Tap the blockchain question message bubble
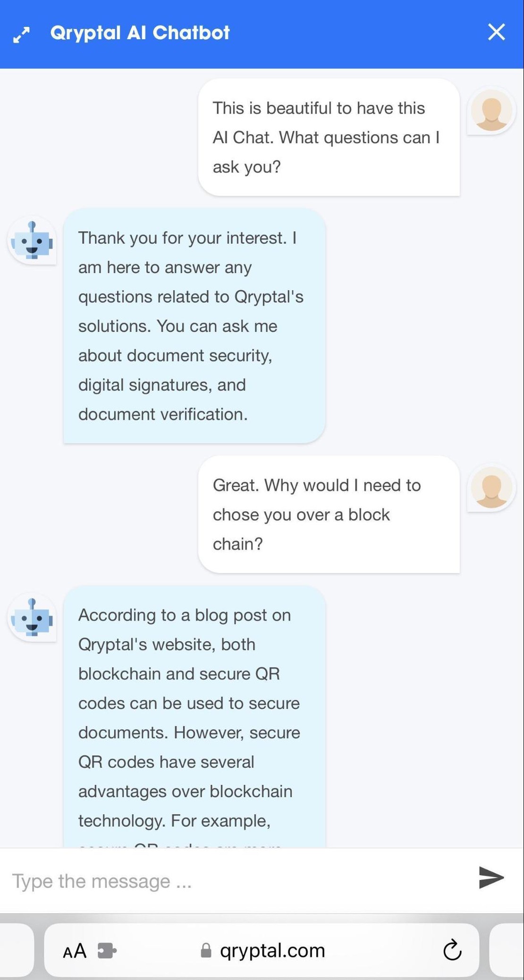The height and width of the screenshot is (980, 524). pyautogui.click(x=328, y=514)
